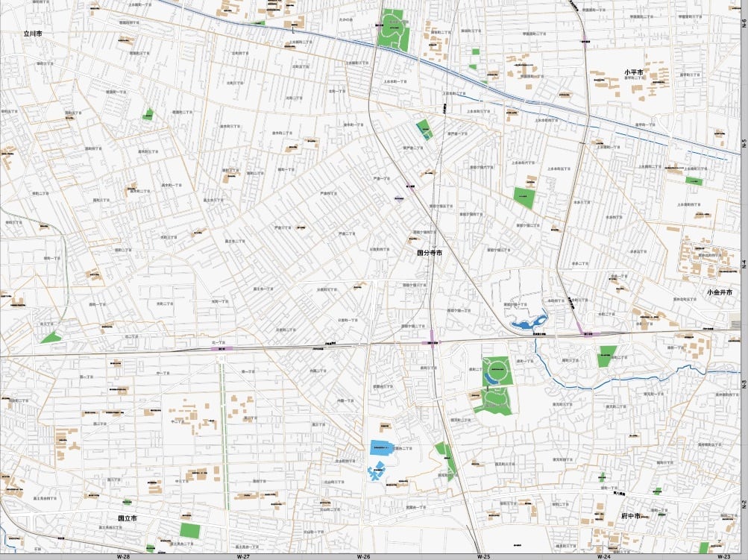
Task: Click grid label W-28 on bottom edge
Action: point(123,557)
